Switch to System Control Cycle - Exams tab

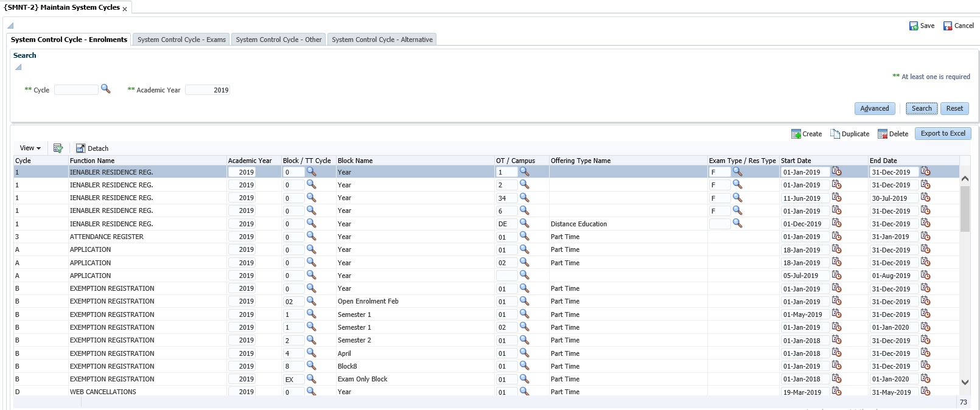(181, 40)
